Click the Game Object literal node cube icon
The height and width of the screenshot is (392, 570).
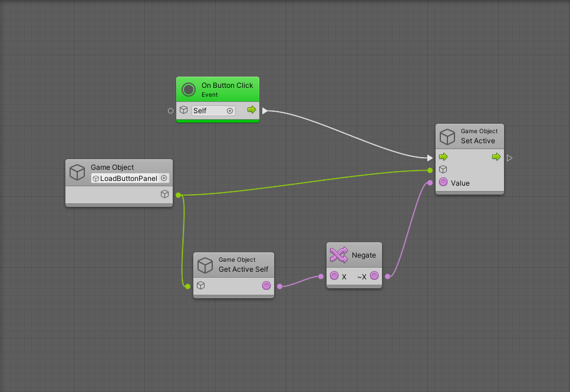[x=77, y=172]
